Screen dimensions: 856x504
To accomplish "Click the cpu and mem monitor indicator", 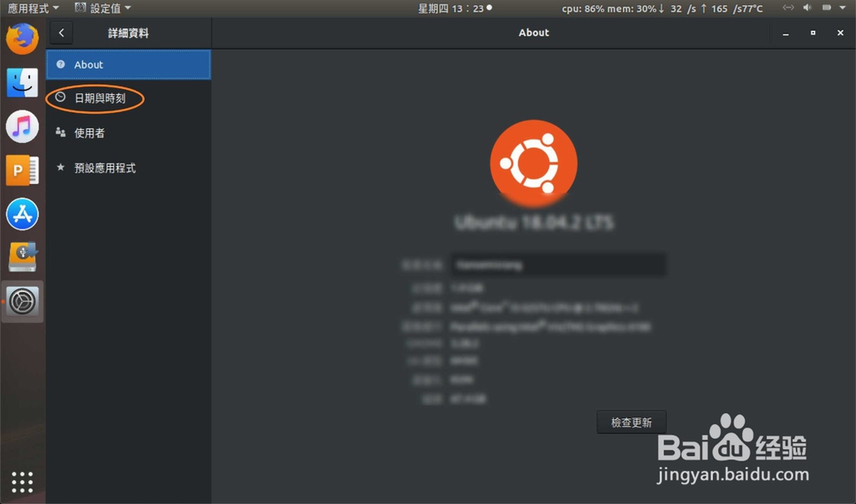I will (x=663, y=9).
